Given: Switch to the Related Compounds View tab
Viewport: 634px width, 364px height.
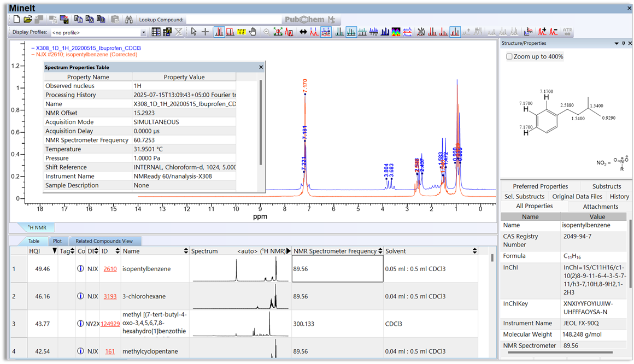Looking at the screenshot, I should coord(105,240).
